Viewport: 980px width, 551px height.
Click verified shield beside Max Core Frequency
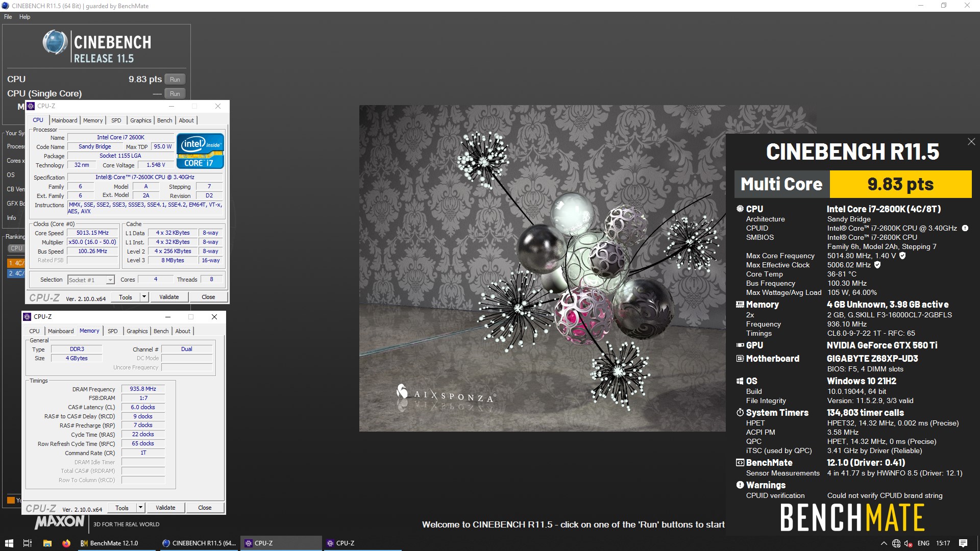point(902,256)
